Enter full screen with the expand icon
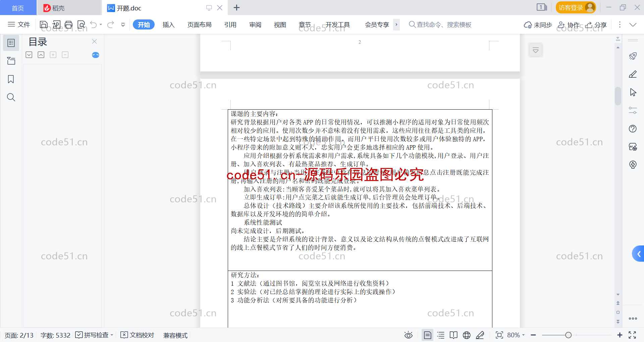The width and height of the screenshot is (644, 342). [x=632, y=335]
